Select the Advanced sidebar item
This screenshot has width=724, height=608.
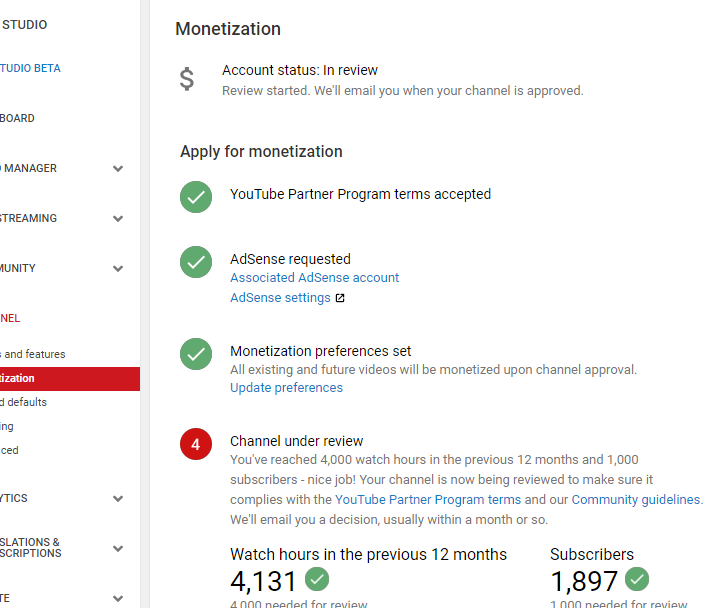pyautogui.click(x=9, y=450)
